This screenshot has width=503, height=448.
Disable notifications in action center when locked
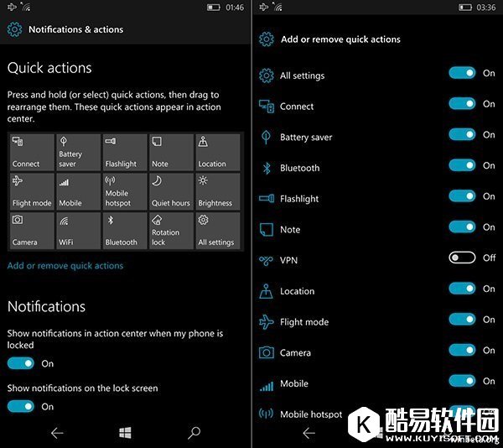tap(21, 363)
